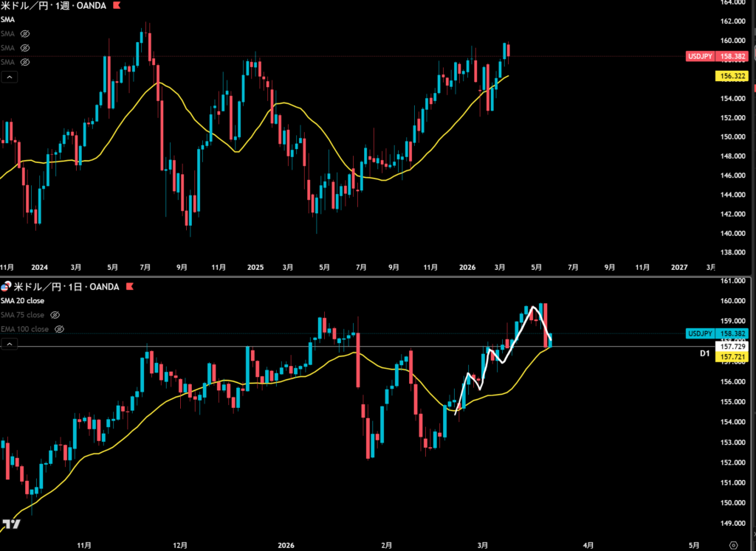This screenshot has height=551, width=756.
Task: Click the yellow 156.322 SMA price label
Action: 730,76
